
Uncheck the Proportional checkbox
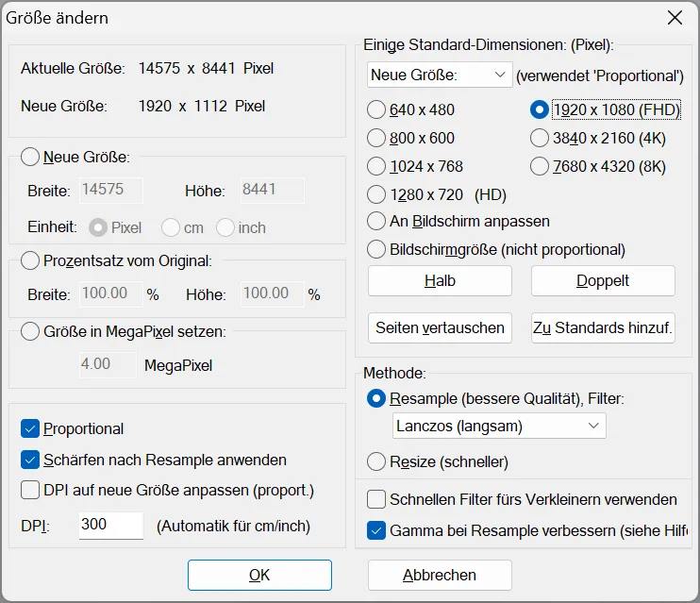pyautogui.click(x=30, y=428)
